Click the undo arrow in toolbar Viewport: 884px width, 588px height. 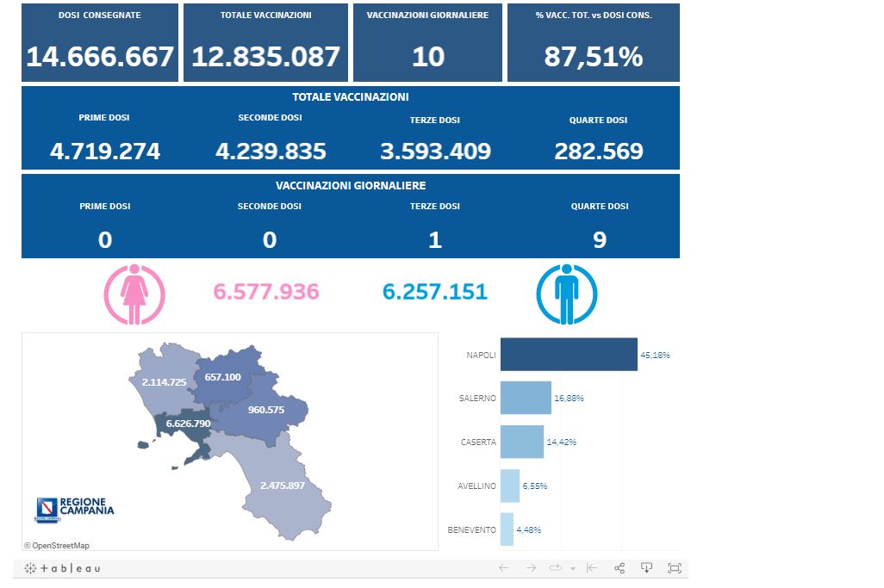coord(504,568)
